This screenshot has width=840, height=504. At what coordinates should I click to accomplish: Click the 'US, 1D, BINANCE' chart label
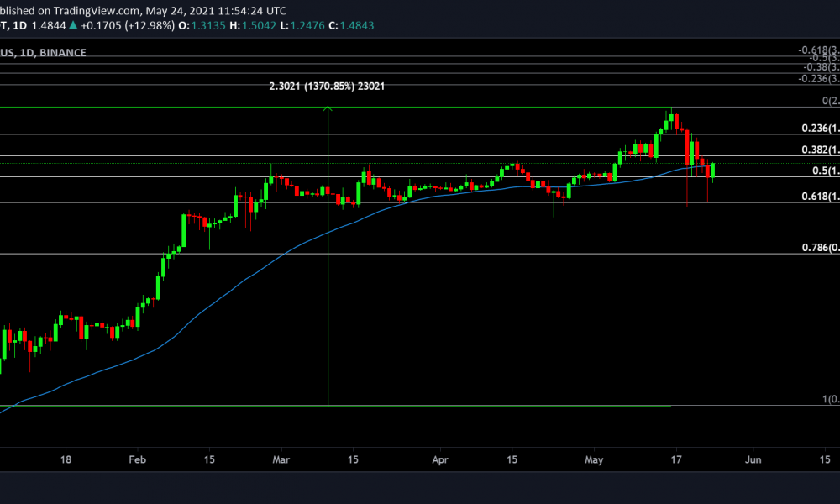click(43, 52)
